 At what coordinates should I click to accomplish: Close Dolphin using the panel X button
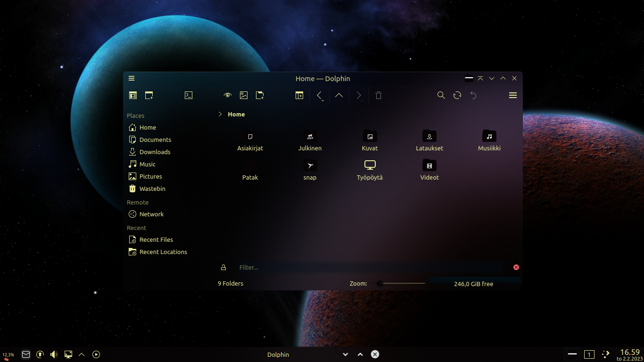[375, 354]
